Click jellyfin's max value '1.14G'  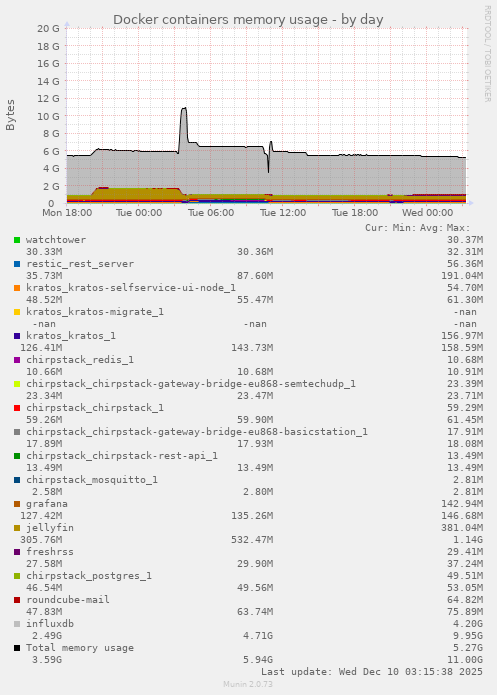pos(468,539)
